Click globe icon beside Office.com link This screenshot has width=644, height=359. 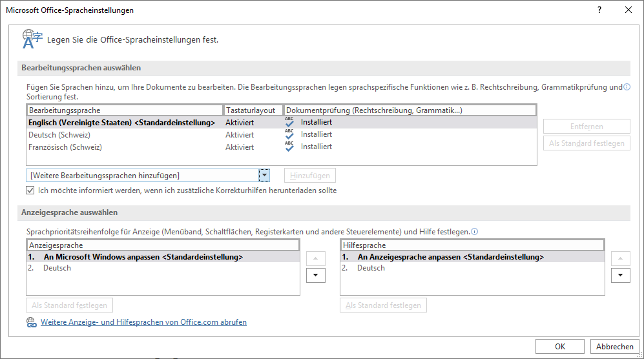point(31,322)
